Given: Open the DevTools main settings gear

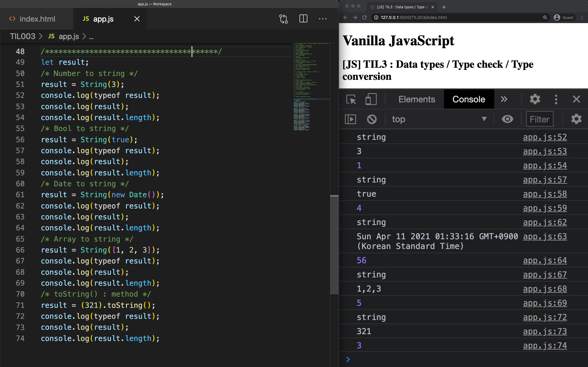Looking at the screenshot, I should (535, 99).
